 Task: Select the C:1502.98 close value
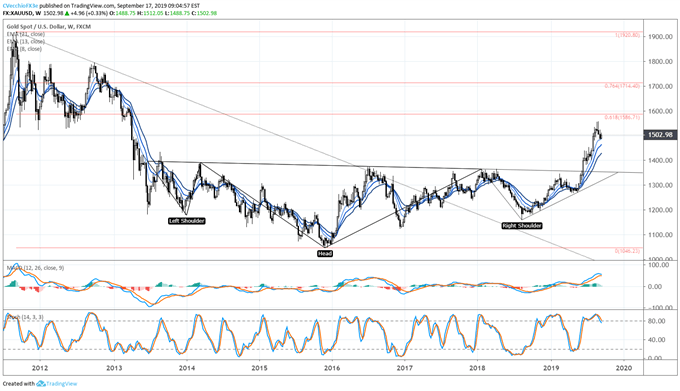click(x=204, y=13)
